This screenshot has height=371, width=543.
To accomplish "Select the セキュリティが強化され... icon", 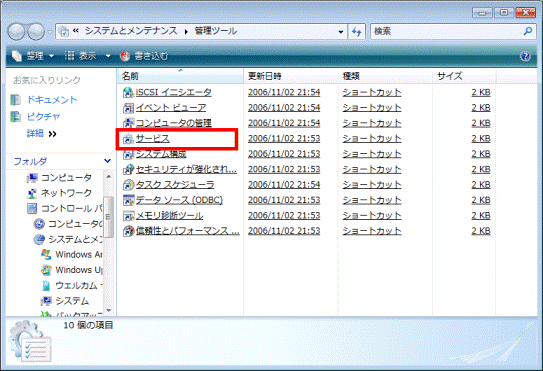I will point(128,169).
